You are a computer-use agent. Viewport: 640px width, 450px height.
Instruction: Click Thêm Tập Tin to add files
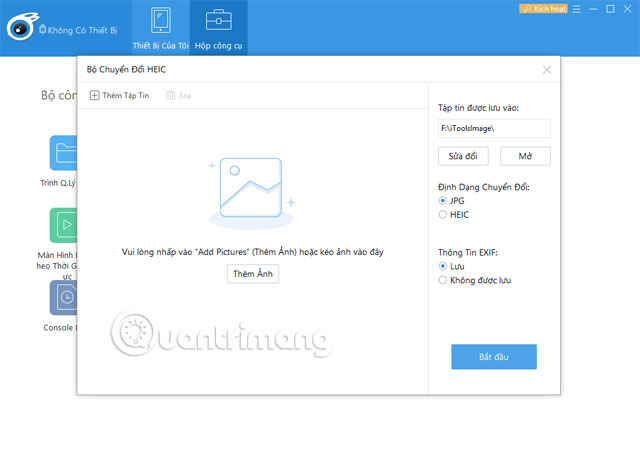(120, 96)
